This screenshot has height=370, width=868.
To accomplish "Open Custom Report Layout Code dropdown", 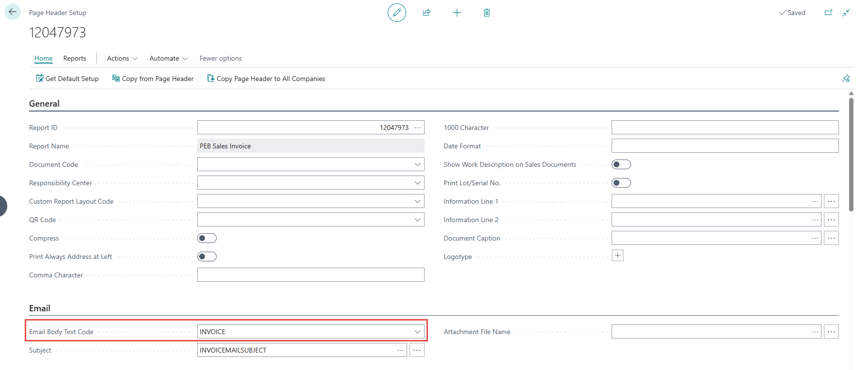I will pyautogui.click(x=417, y=201).
